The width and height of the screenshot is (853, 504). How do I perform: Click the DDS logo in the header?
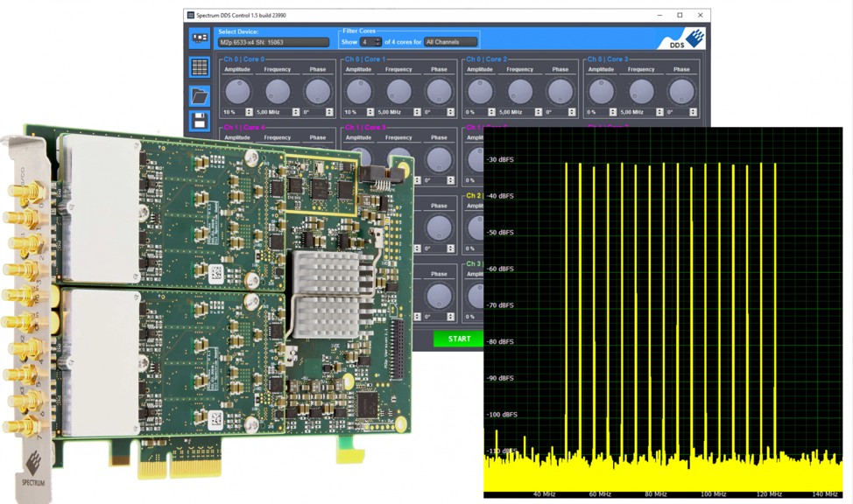687,39
